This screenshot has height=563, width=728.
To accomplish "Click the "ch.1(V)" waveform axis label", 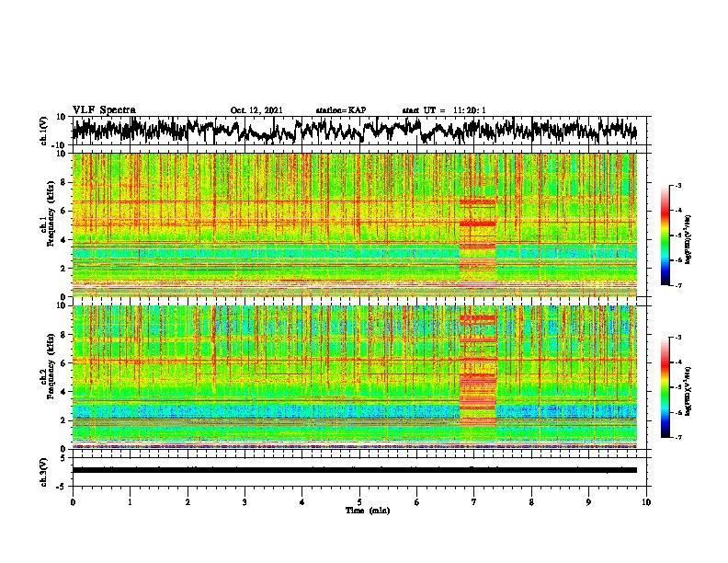I will [44, 131].
